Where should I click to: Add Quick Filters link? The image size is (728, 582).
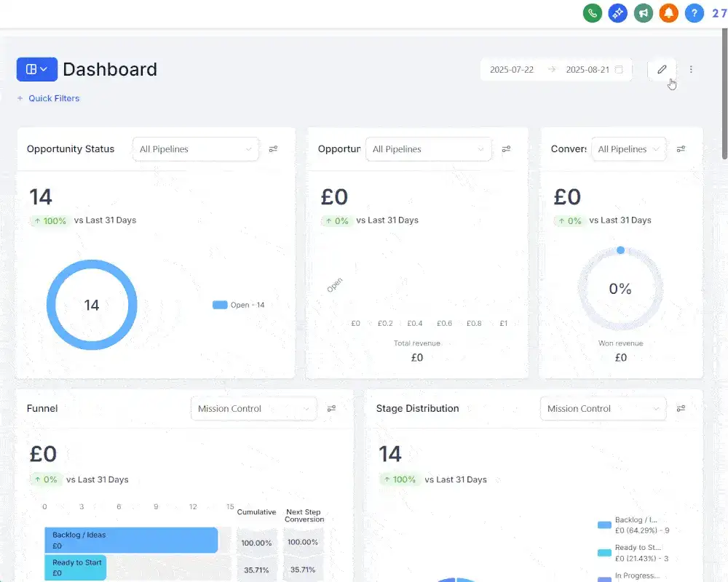point(48,98)
